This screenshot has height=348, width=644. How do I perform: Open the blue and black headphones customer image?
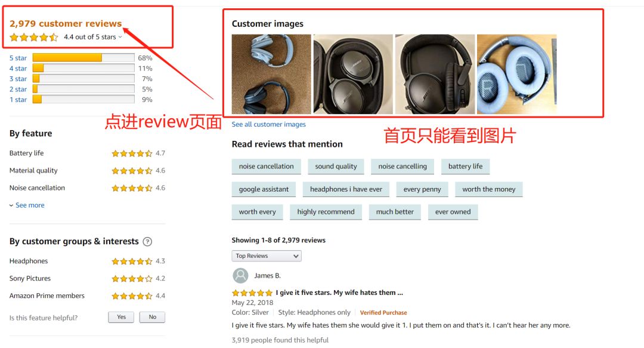[271, 74]
